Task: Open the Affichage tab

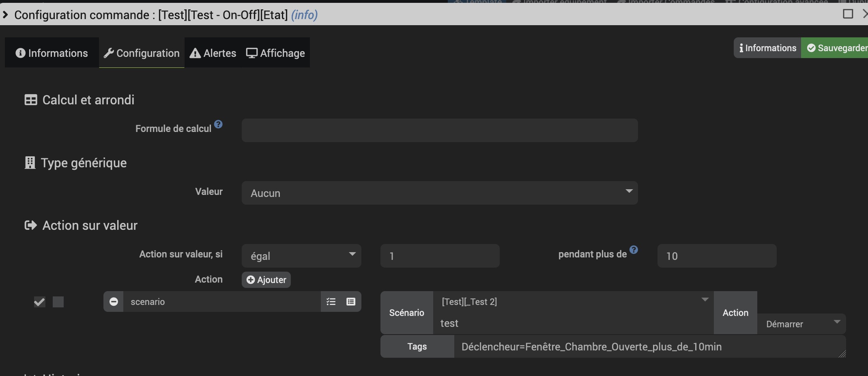Action: pos(276,53)
